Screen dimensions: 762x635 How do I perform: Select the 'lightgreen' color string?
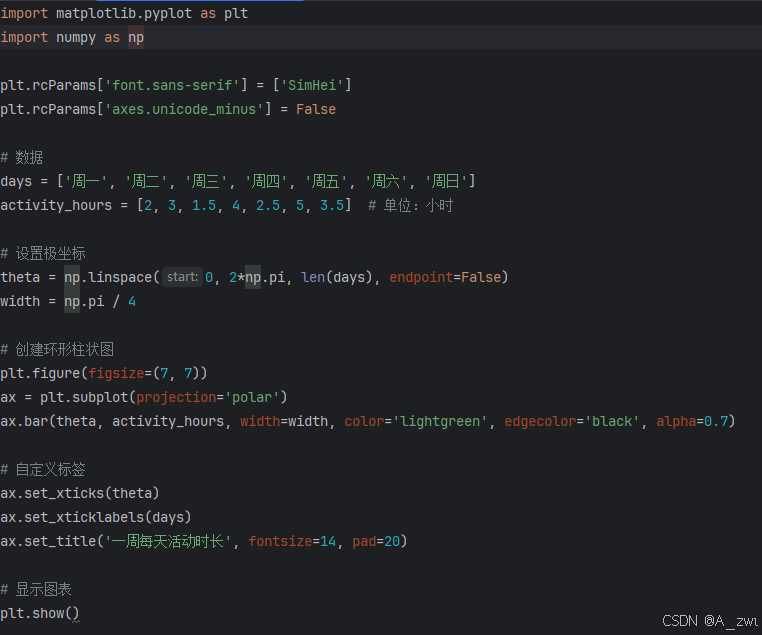pyautogui.click(x=440, y=421)
